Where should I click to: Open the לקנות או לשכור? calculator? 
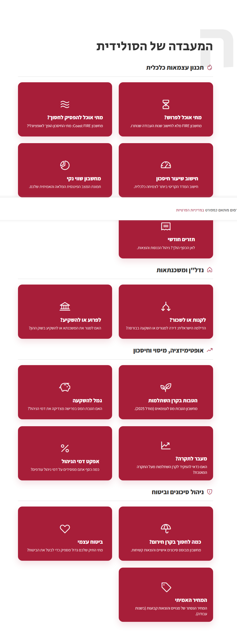pos(166,311)
